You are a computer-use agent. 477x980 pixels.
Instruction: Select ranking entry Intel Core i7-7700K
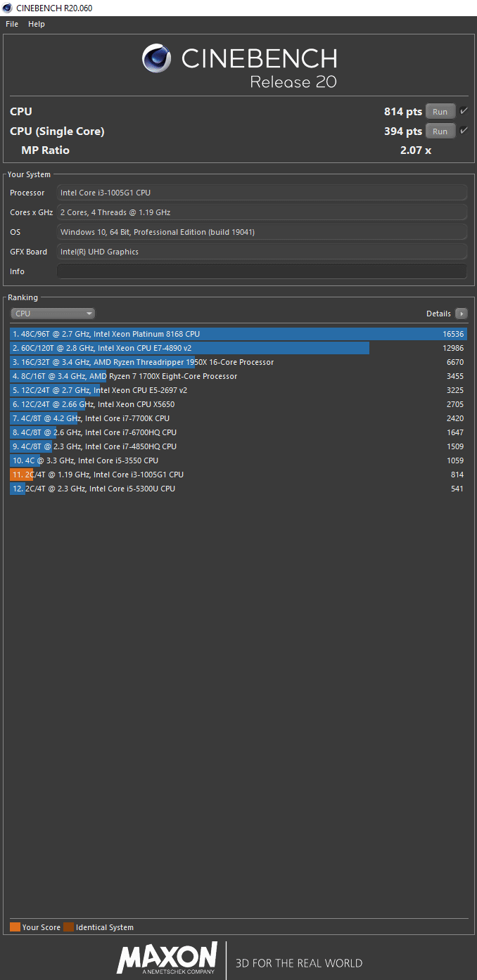238,418
